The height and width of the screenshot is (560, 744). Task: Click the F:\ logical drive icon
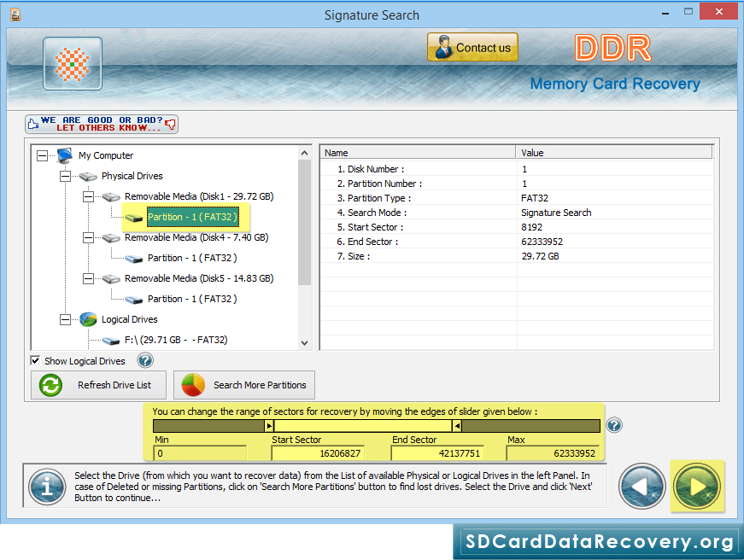[x=111, y=341]
